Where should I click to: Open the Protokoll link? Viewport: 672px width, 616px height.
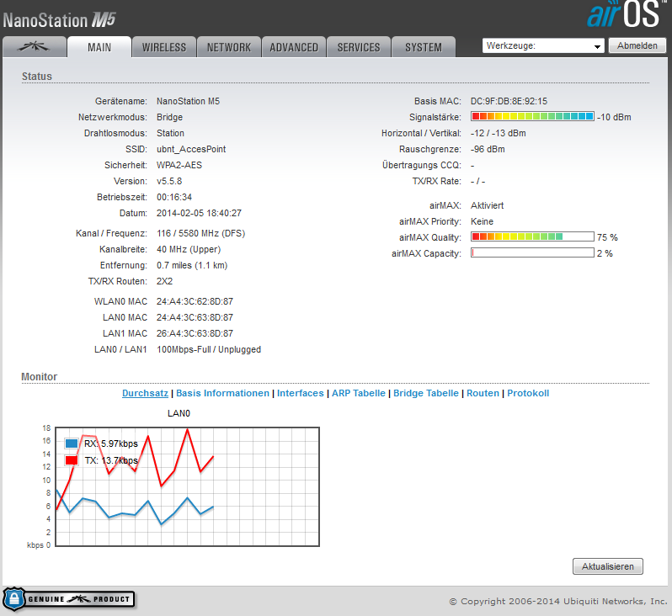click(528, 393)
